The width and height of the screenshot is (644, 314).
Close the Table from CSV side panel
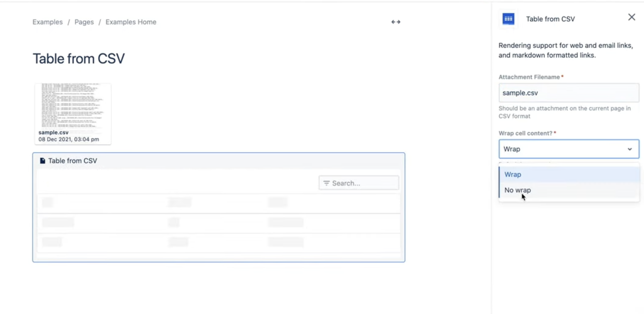point(632,17)
